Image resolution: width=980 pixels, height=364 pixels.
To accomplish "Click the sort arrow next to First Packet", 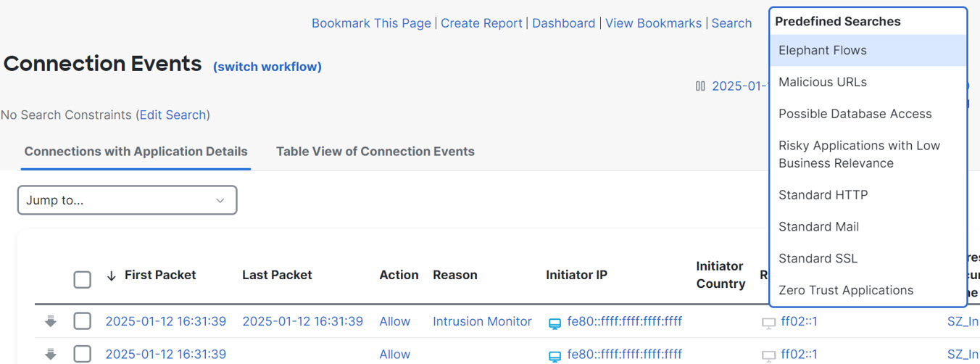I will (111, 276).
